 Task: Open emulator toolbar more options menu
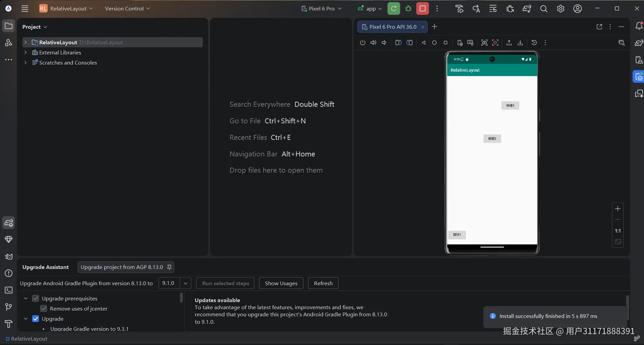pyautogui.click(x=545, y=43)
